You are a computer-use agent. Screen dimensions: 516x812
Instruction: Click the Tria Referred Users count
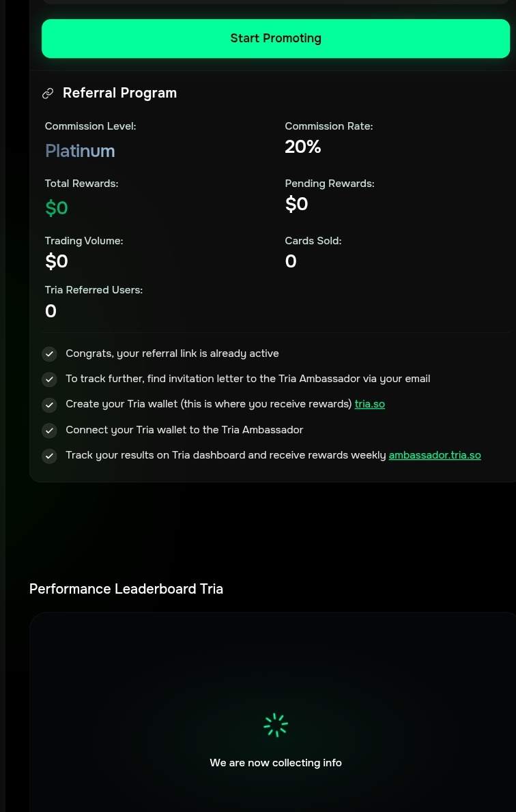pyautogui.click(x=51, y=311)
